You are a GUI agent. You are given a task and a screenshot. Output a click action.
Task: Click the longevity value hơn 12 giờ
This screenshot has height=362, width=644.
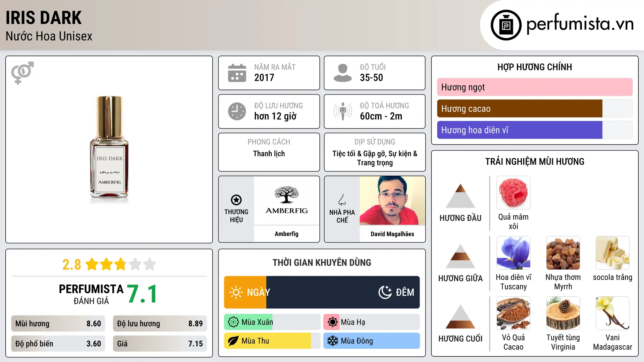[x=275, y=116]
